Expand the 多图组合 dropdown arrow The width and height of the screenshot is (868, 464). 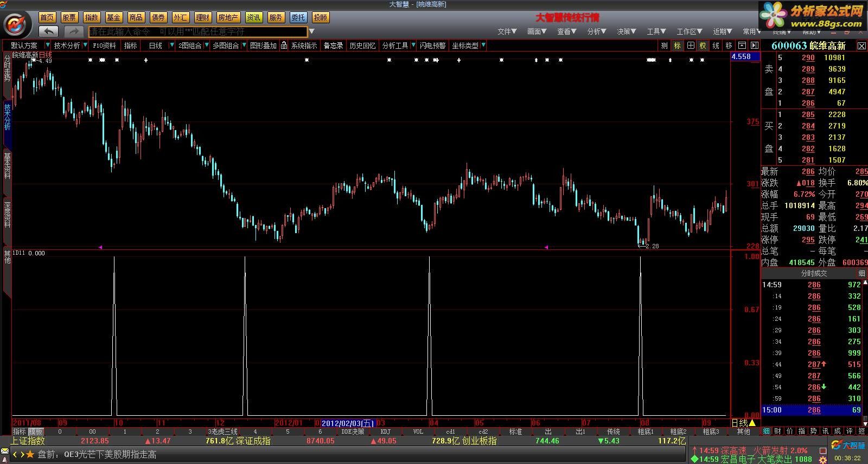[243, 46]
